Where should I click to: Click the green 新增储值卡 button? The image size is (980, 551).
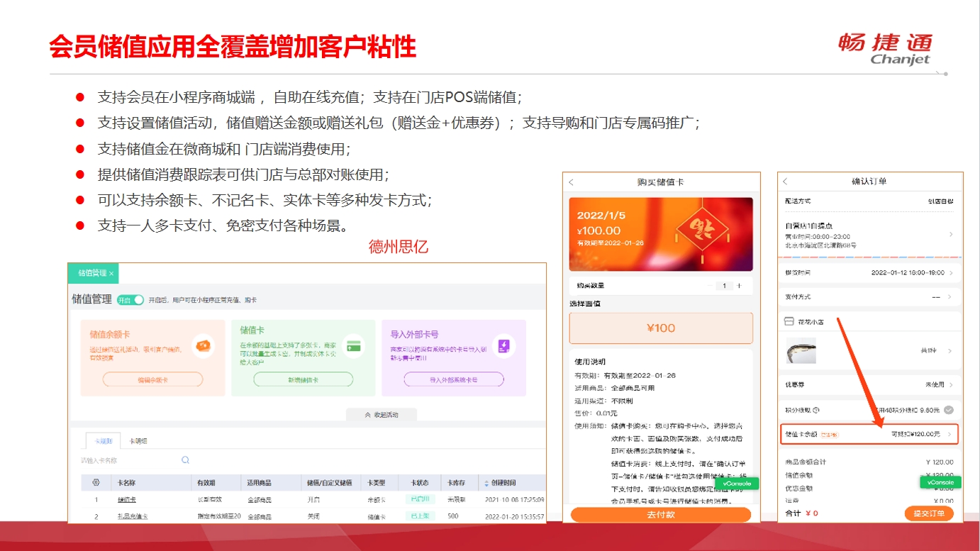pos(303,379)
